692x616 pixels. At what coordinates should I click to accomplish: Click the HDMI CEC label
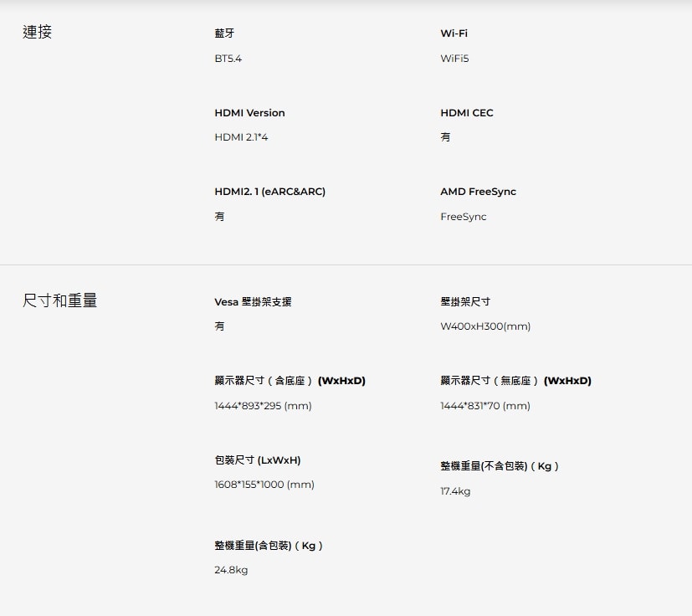click(x=467, y=113)
